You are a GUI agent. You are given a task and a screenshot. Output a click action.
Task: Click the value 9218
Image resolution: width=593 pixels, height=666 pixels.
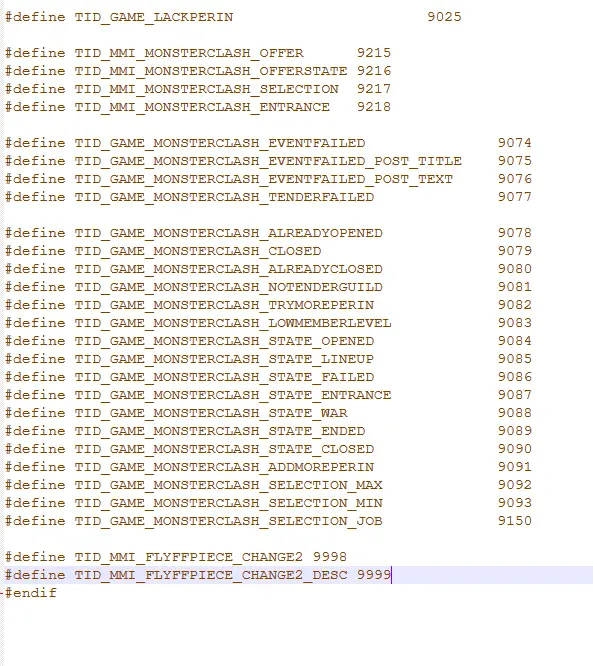coord(374,107)
